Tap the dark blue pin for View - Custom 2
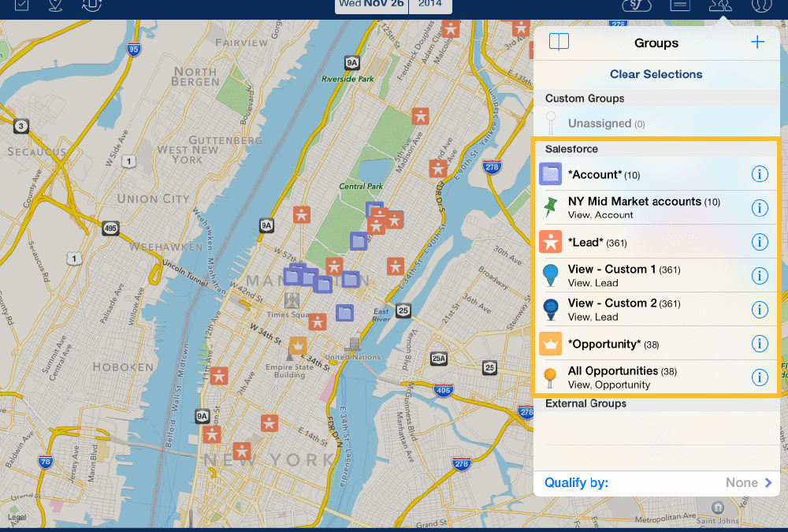The height and width of the screenshot is (532, 788). pyautogui.click(x=551, y=309)
